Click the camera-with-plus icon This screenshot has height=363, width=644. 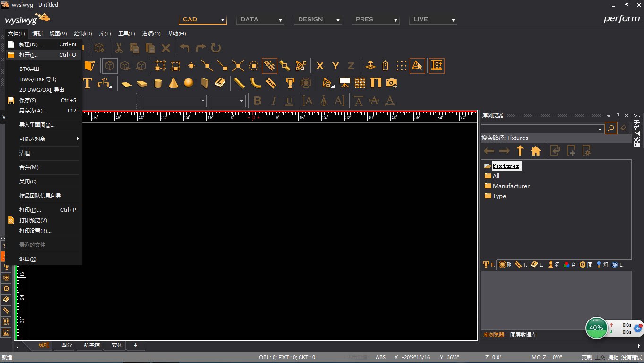point(391,83)
